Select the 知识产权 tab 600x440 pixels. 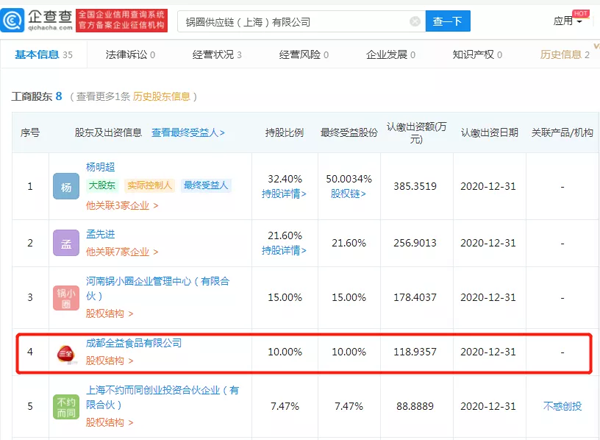click(x=475, y=54)
